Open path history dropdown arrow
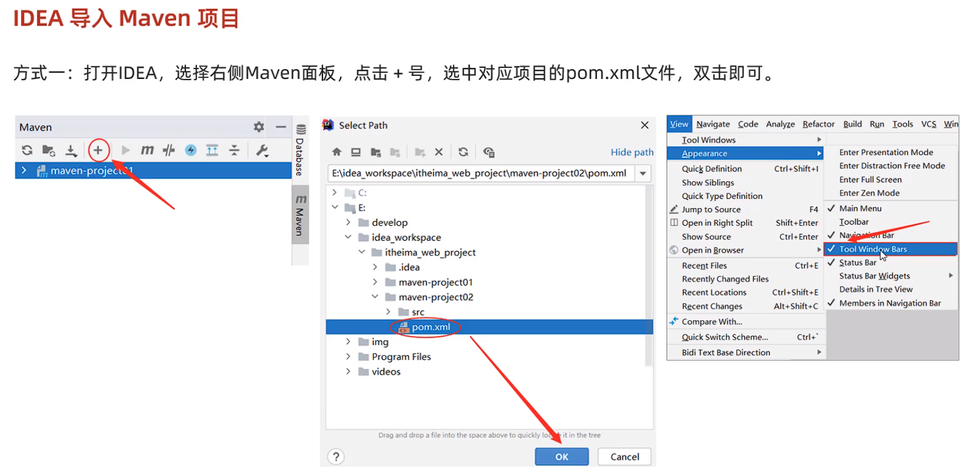 [x=643, y=173]
